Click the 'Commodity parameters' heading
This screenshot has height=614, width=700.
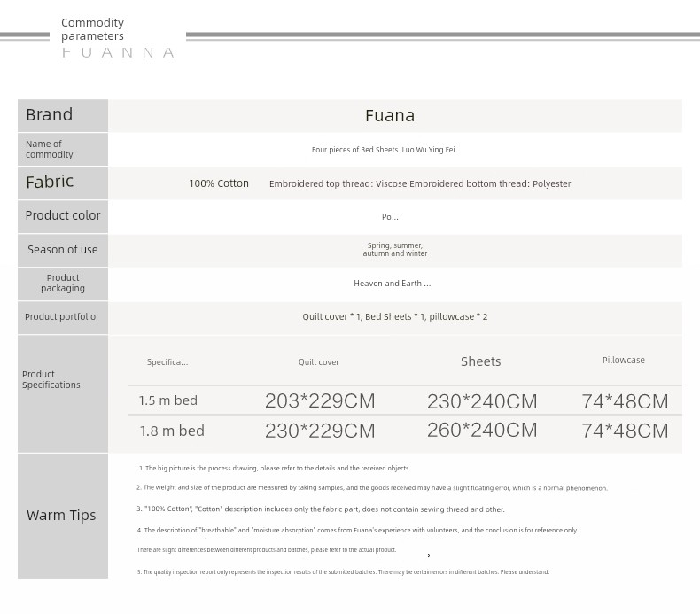click(x=92, y=29)
